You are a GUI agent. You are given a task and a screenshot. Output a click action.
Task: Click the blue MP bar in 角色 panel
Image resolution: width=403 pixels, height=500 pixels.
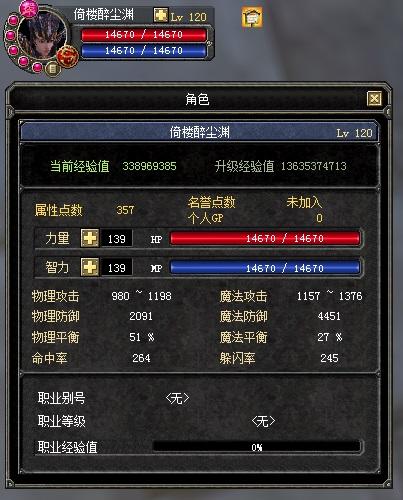(265, 268)
